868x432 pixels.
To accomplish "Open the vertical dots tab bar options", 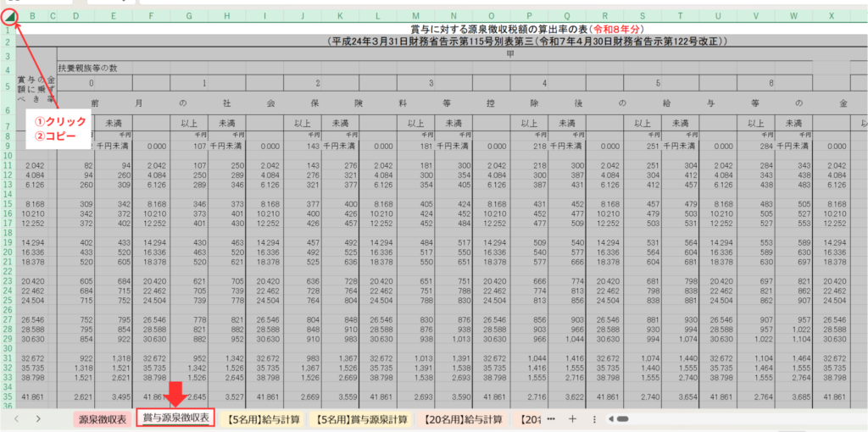I will coord(594,418).
